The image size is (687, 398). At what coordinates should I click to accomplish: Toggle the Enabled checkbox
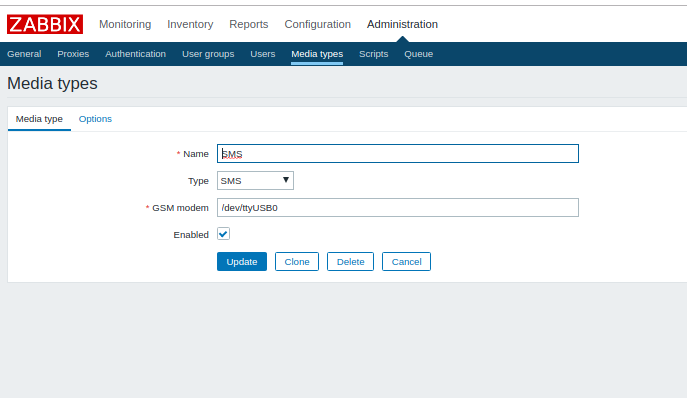[223, 234]
